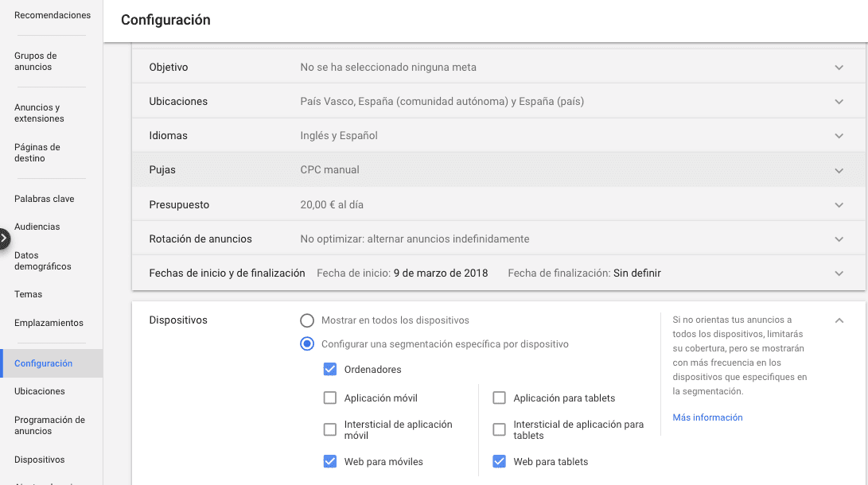Collapse the Dispositivos section
The image size is (868, 485).
click(x=839, y=320)
